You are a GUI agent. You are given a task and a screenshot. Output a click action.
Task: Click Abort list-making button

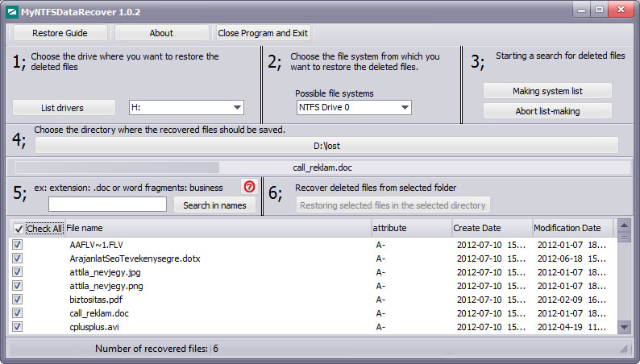pyautogui.click(x=547, y=111)
